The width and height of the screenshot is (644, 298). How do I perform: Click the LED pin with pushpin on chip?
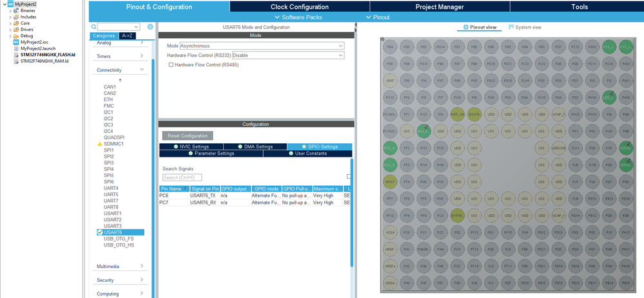(609, 97)
